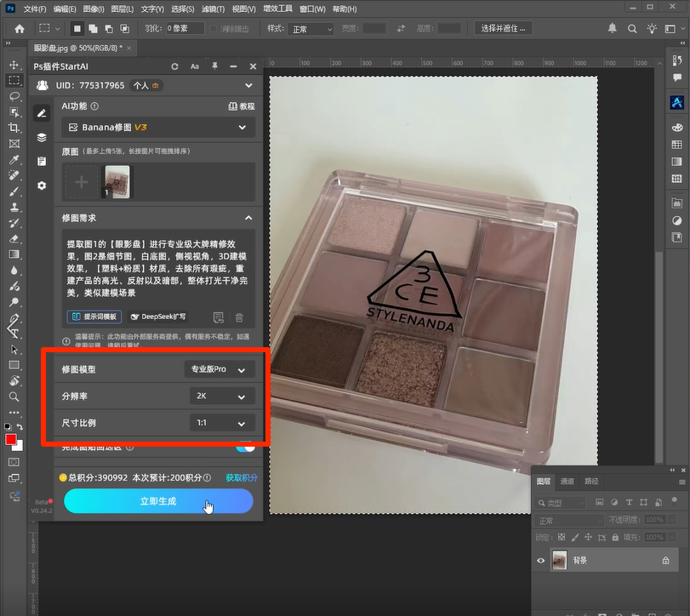Open the tutorial book icon 教程

click(x=242, y=106)
